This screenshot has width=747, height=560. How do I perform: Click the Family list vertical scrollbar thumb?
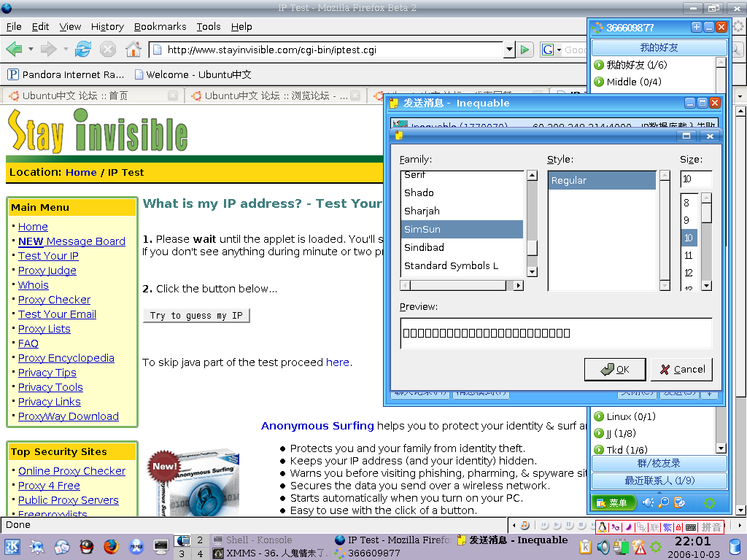[533, 248]
